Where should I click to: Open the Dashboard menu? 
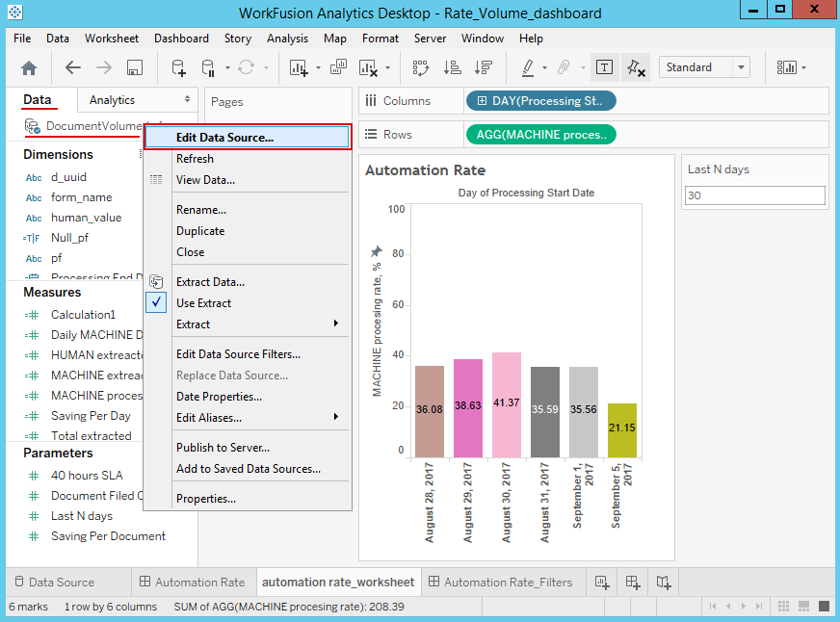tap(181, 39)
